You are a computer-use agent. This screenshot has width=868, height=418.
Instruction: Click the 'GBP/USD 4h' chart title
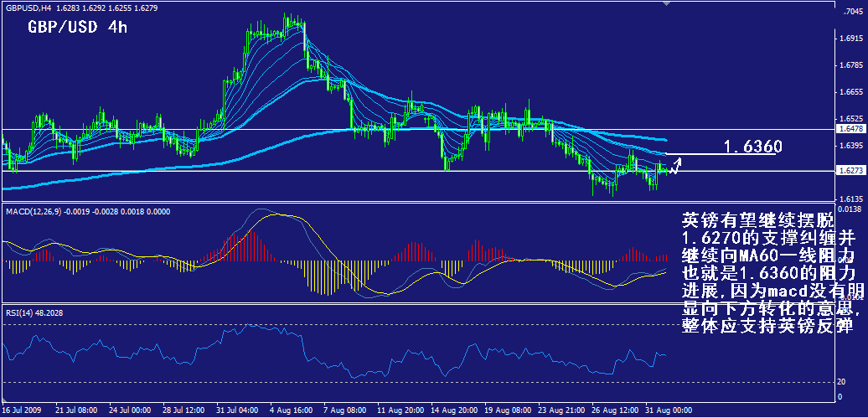(77, 28)
